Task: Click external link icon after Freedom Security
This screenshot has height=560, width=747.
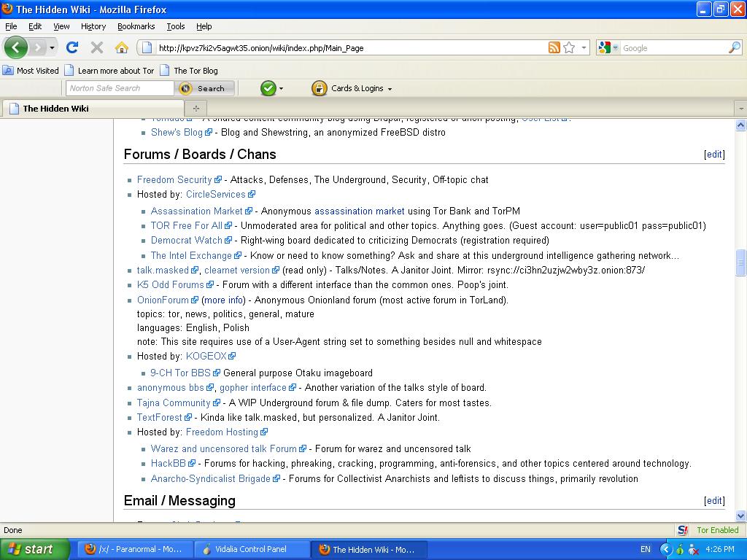Action: point(218,180)
